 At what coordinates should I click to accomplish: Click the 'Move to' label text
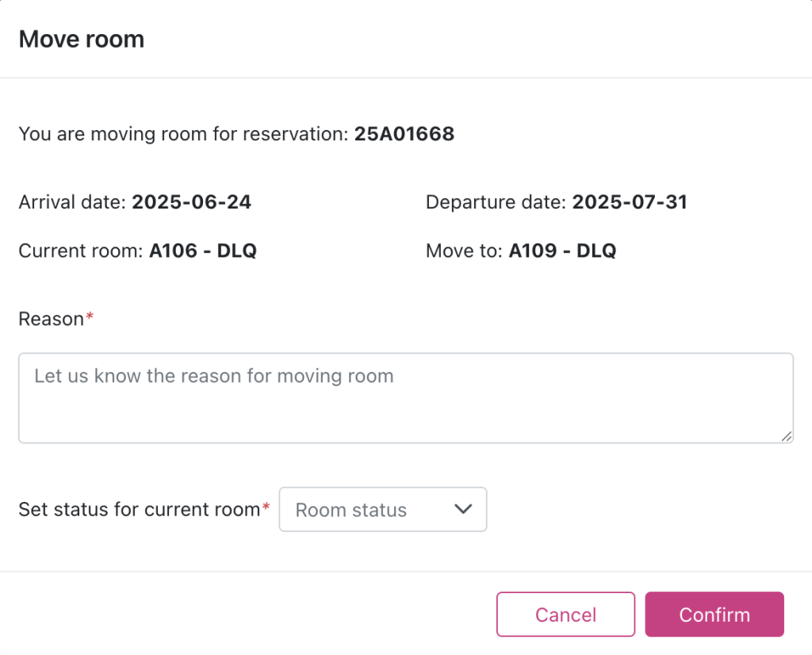pos(463,251)
